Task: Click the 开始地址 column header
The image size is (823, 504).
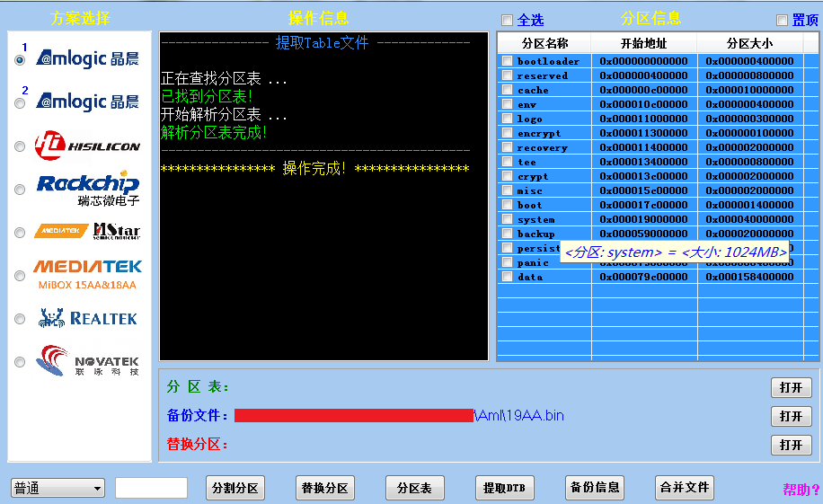Action: (x=644, y=43)
